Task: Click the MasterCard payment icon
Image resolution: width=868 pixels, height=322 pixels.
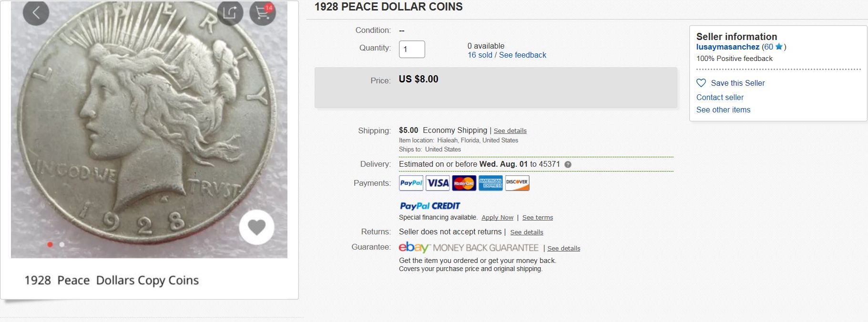Action: coord(464,183)
